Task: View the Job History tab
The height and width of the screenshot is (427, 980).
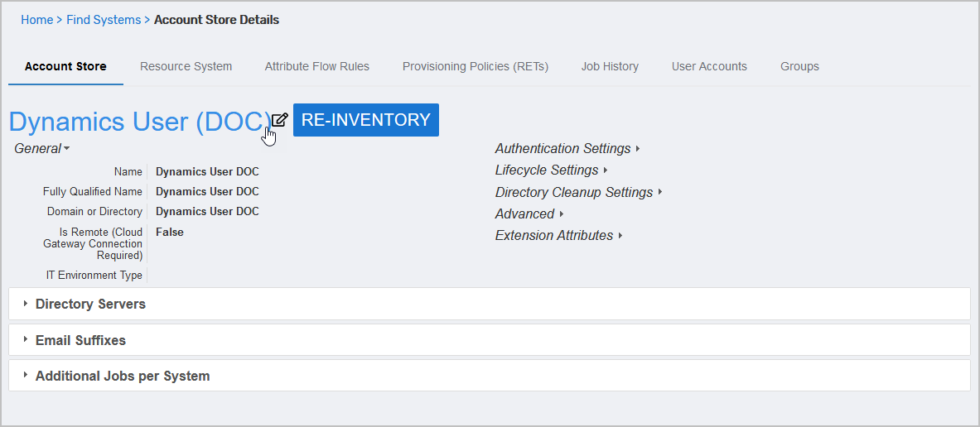Action: pos(609,66)
